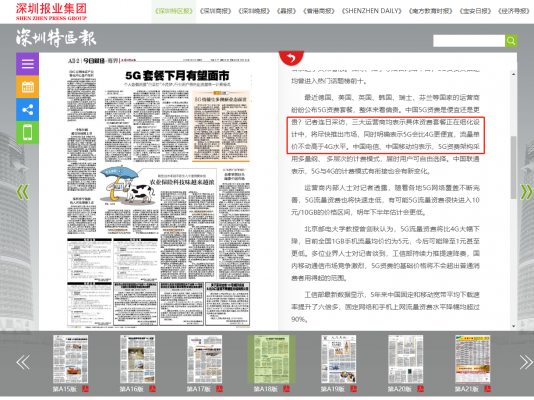Click the 5G套餐下月有望面市 headline on page
This screenshot has width=534, height=400.
(x=177, y=76)
